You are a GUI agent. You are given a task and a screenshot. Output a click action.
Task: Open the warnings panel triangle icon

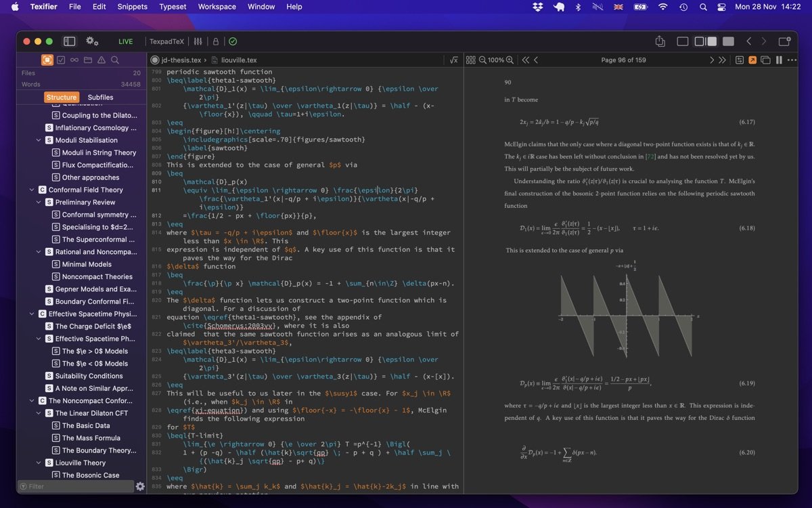(101, 60)
